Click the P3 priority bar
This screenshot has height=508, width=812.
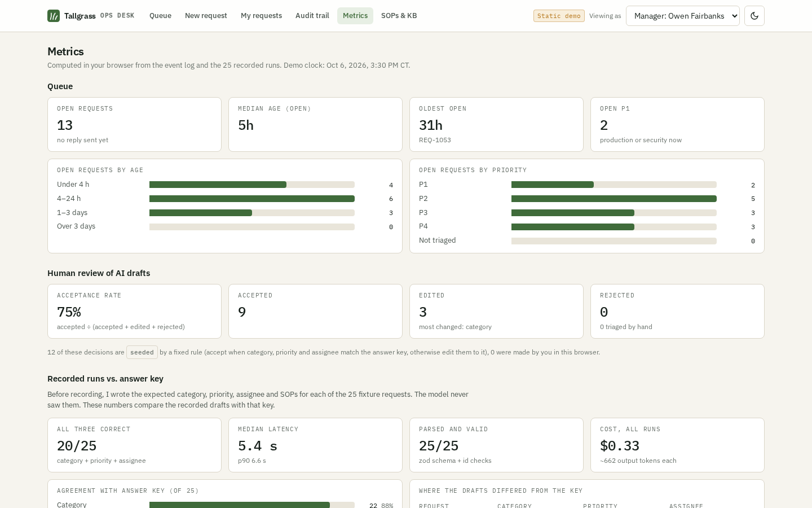pos(614,213)
